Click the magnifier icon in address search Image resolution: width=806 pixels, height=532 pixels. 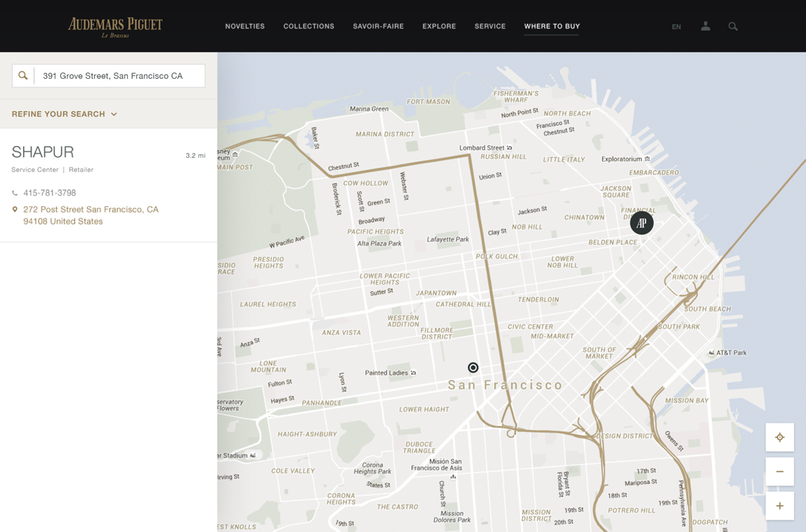click(x=23, y=75)
